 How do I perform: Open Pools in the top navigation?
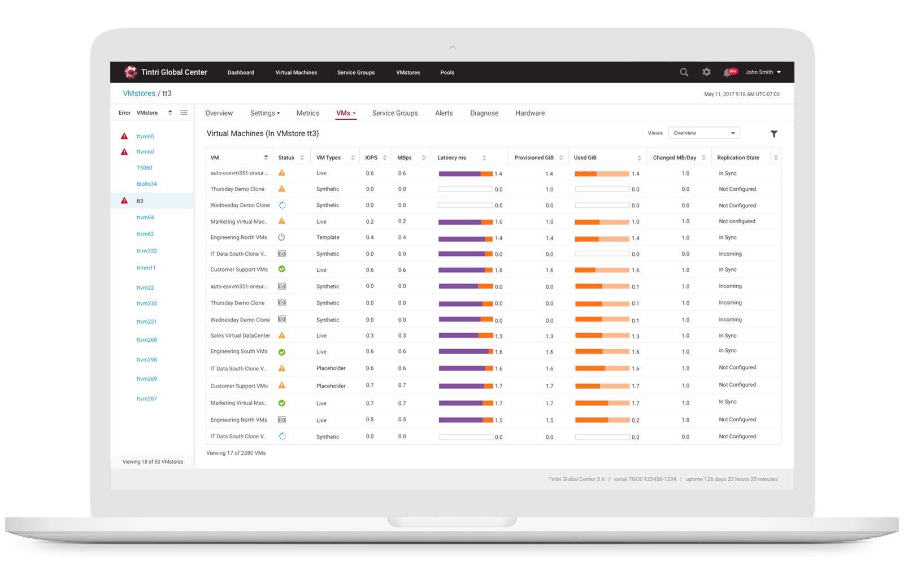pos(447,72)
